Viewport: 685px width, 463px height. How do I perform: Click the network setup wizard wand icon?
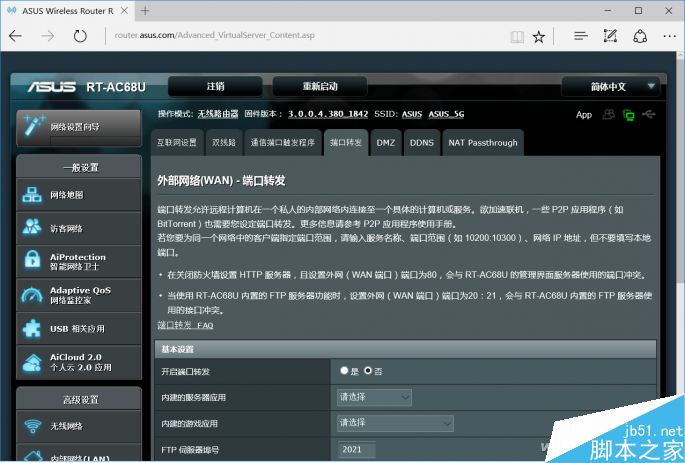(x=34, y=126)
